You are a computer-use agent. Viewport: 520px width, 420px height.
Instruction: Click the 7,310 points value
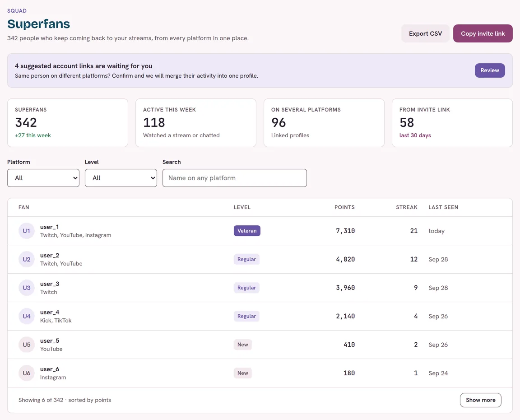(345, 231)
